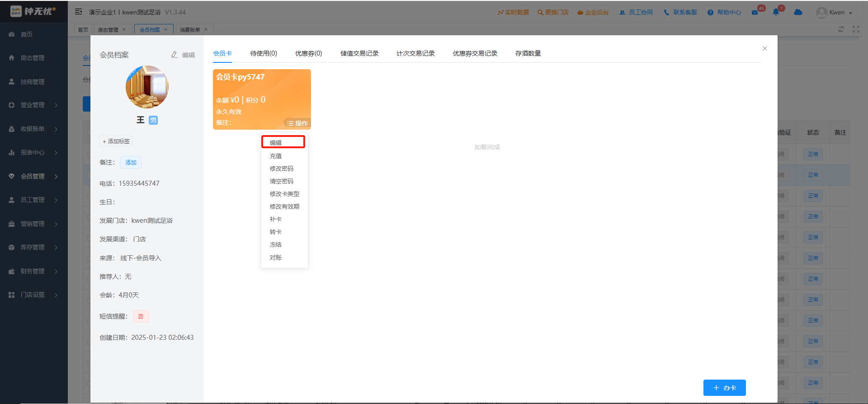The image size is (868, 404).
Task: Open the Kwen account dropdown arrow
Action: [x=850, y=13]
